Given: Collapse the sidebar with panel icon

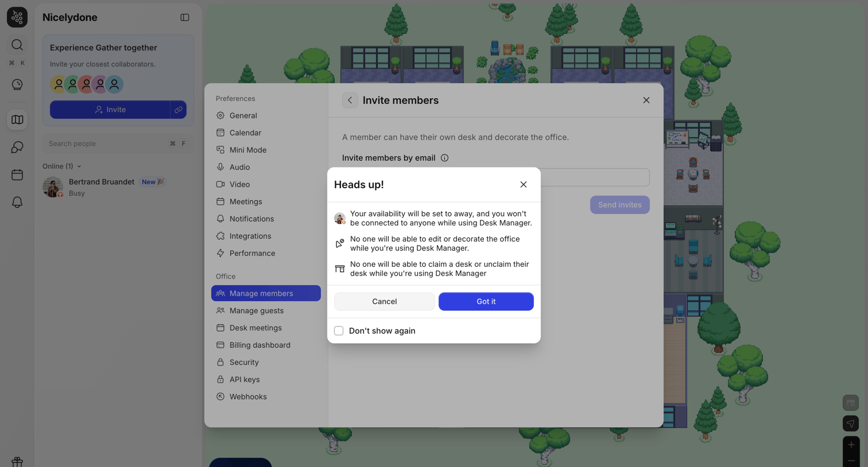Looking at the screenshot, I should click(x=185, y=17).
